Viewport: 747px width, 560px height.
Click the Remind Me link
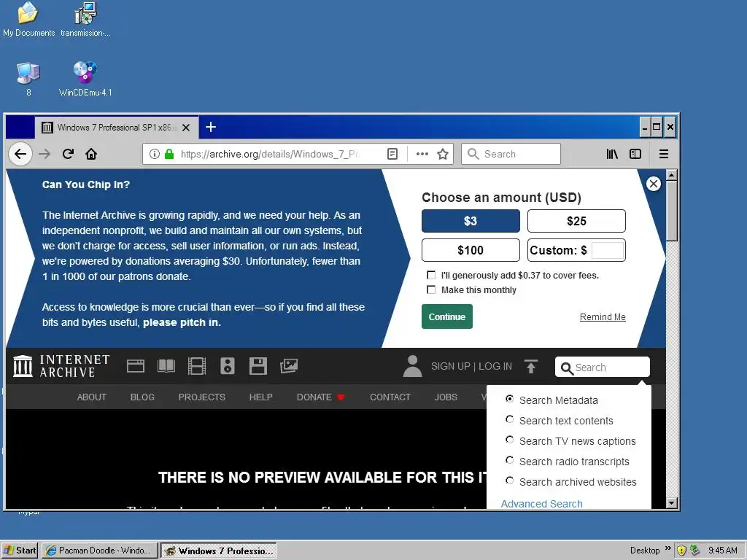click(603, 317)
